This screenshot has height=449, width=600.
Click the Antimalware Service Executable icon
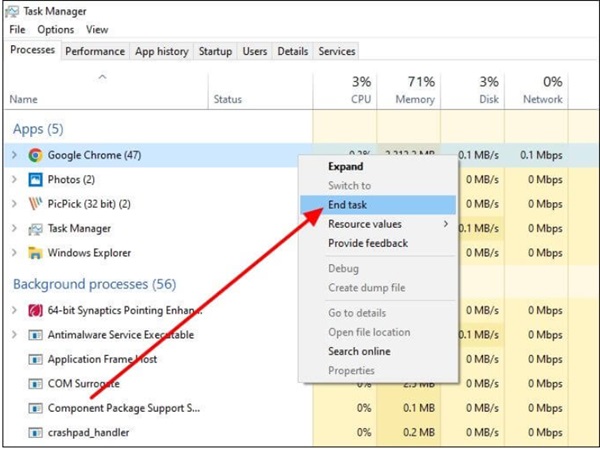(x=35, y=335)
